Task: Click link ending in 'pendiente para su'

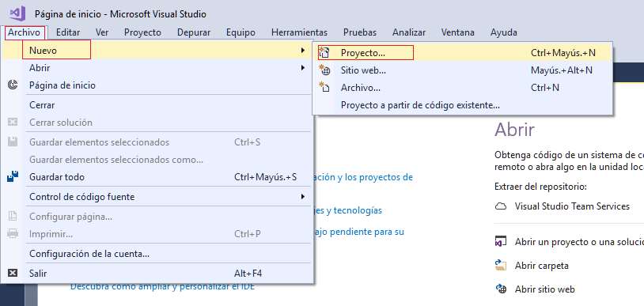Action: point(359,232)
